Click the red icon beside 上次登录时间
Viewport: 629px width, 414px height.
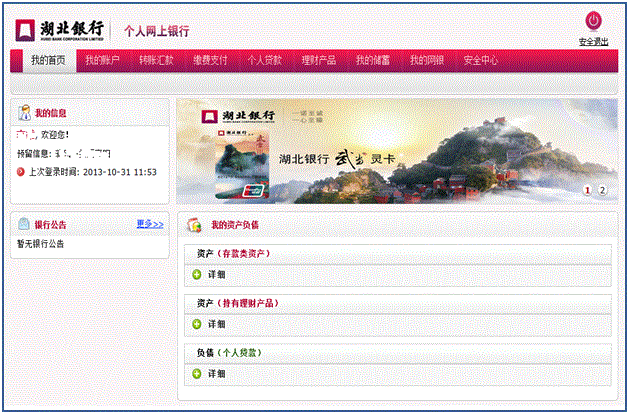(21, 172)
